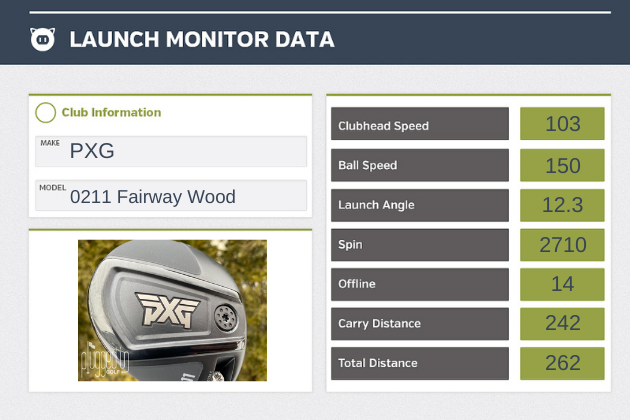630x420 pixels.
Task: Select the Carry Distance label row
Action: [x=420, y=323]
